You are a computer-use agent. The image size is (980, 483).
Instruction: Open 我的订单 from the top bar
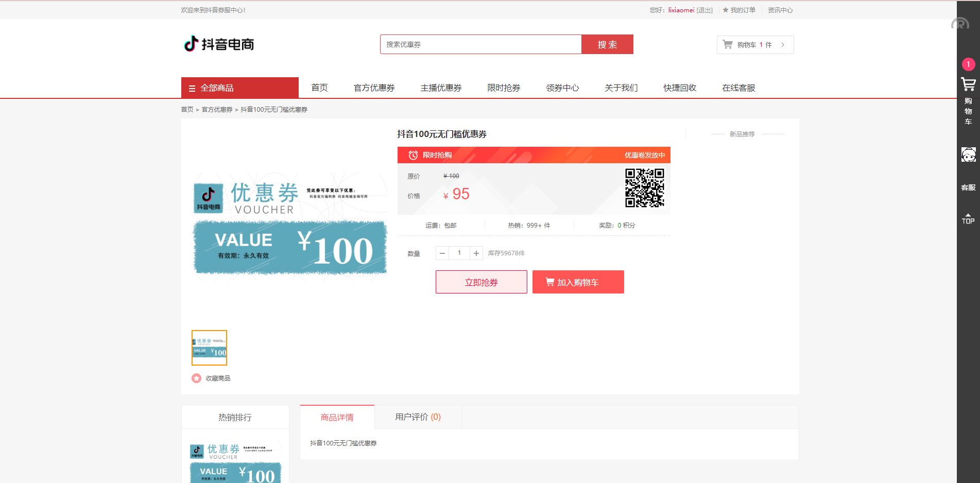click(x=743, y=10)
